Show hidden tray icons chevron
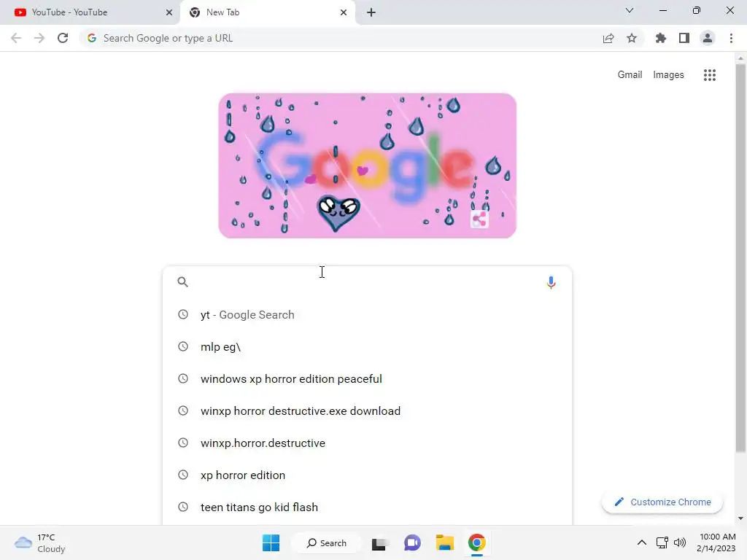Image resolution: width=747 pixels, height=560 pixels. click(x=642, y=542)
